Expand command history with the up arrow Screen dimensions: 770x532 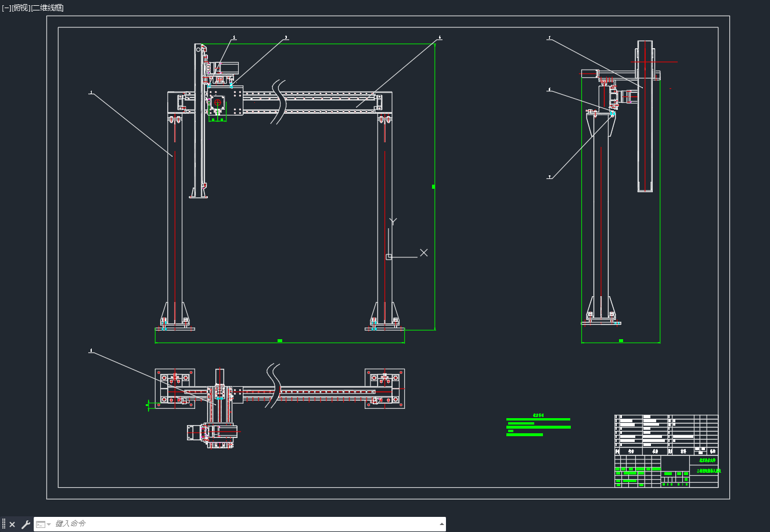click(x=441, y=524)
